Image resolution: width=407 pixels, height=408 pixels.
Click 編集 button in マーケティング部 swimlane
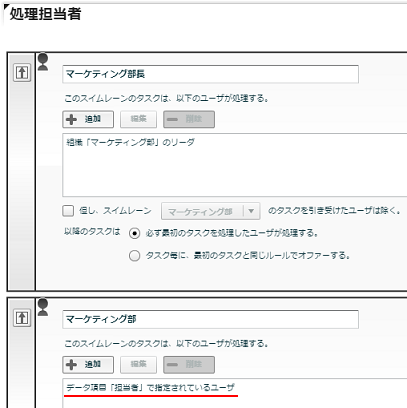(x=138, y=365)
